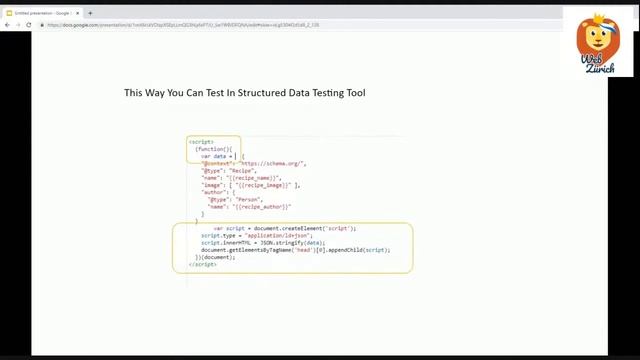Click the "@type": "Recipe" code line
The height and width of the screenshot is (360, 640).
coord(229,171)
